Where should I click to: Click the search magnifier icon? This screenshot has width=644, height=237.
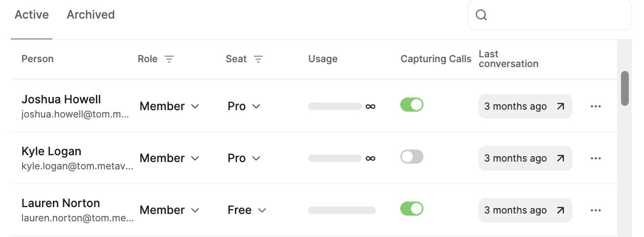point(481,15)
